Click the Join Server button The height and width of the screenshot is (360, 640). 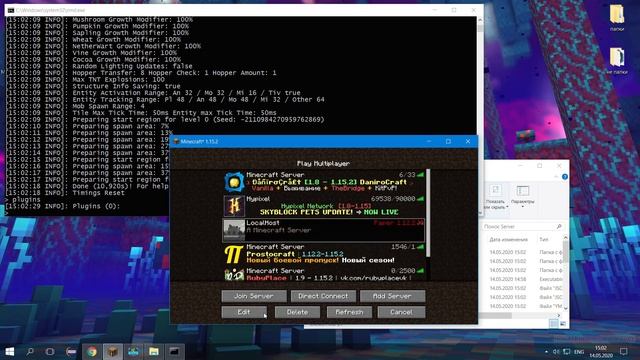pyautogui.click(x=254, y=296)
